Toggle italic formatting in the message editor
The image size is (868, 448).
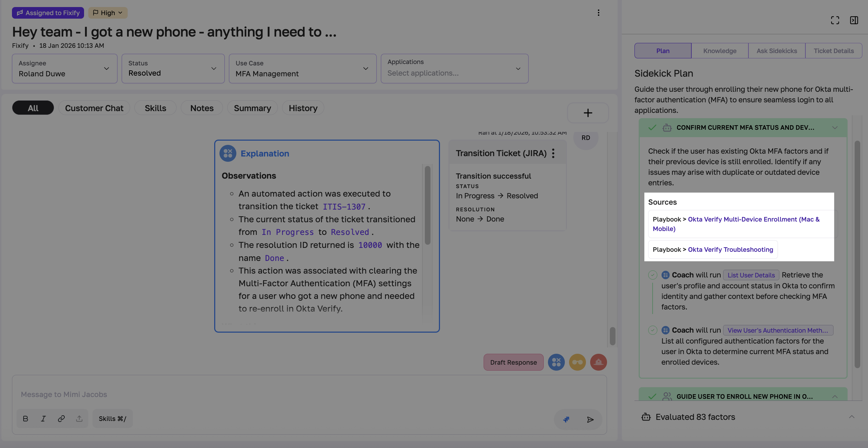pos(43,418)
